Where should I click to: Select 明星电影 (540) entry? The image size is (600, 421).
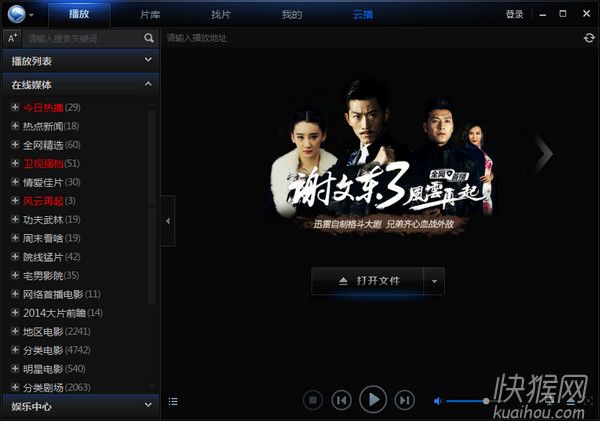click(x=54, y=369)
